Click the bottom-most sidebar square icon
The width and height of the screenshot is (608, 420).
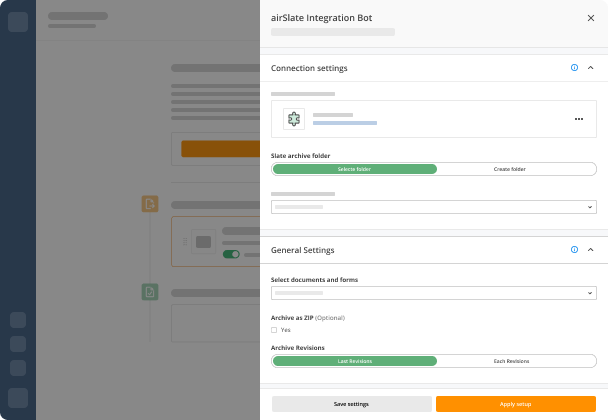[x=18, y=398]
